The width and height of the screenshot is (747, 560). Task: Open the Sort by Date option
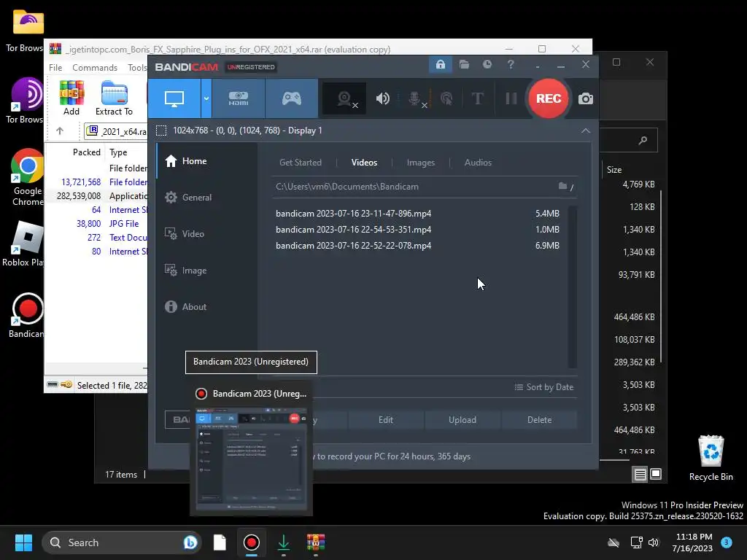click(x=544, y=387)
